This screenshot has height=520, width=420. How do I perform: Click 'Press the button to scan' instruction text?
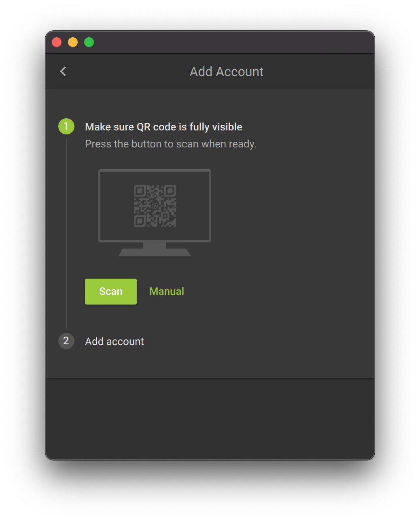(x=170, y=144)
